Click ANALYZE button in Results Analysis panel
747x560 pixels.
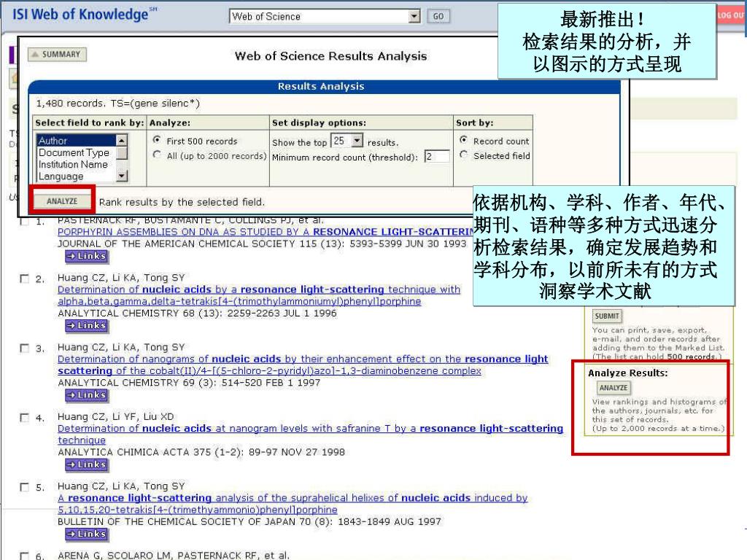point(62,201)
